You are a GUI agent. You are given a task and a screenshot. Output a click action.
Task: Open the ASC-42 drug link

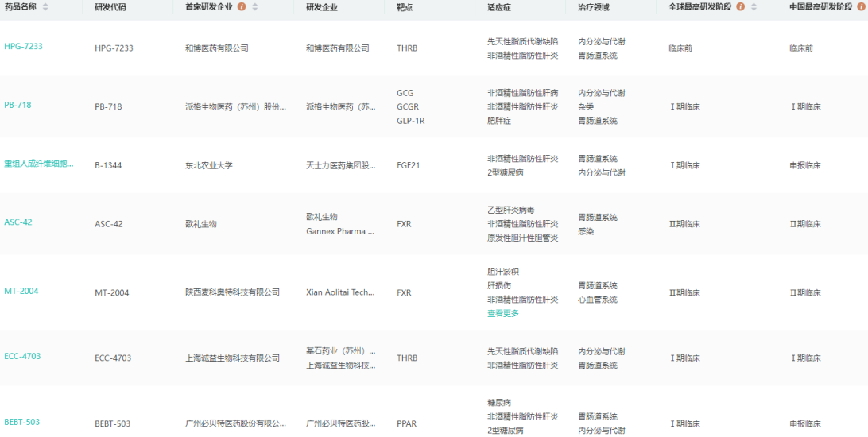tap(18, 222)
